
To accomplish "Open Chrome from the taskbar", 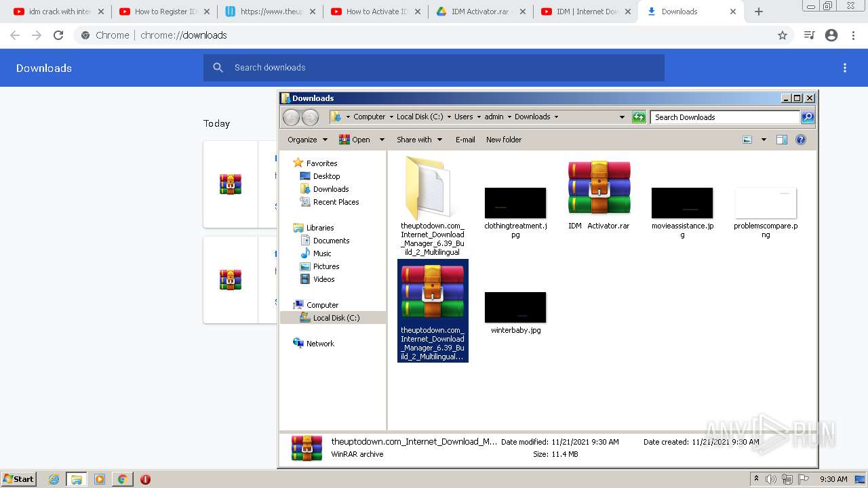I will click(x=122, y=479).
